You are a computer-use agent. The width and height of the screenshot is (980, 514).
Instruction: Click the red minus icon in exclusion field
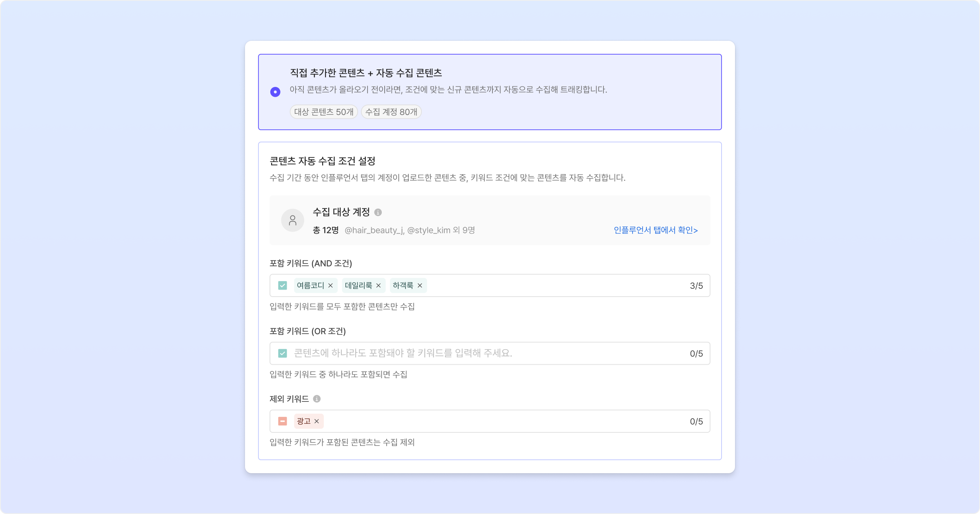pos(283,421)
